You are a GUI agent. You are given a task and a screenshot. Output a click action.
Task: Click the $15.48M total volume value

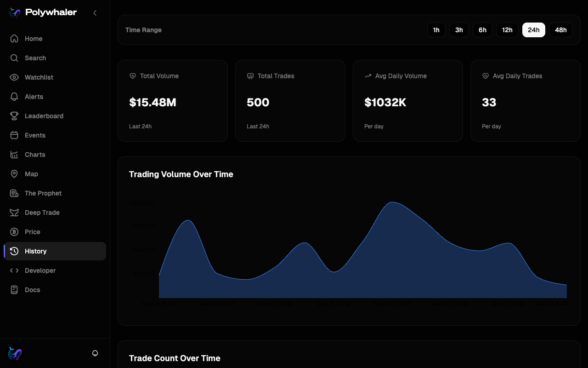pyautogui.click(x=153, y=102)
